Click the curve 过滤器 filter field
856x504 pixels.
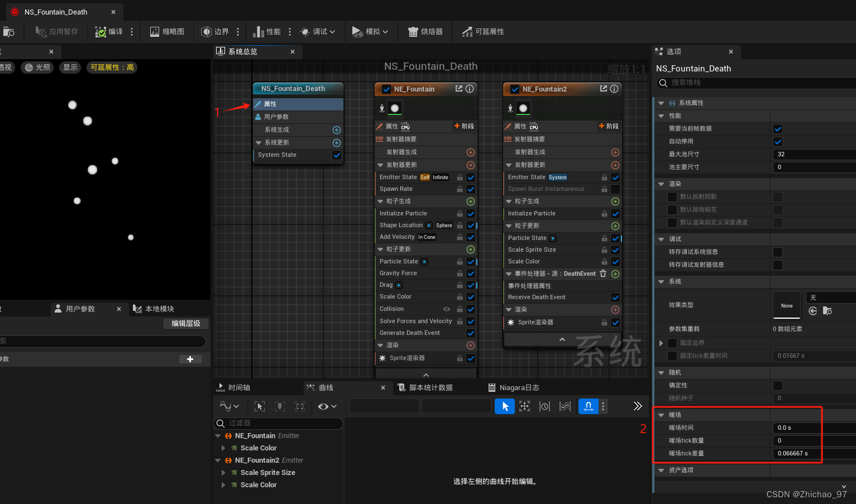click(x=279, y=424)
